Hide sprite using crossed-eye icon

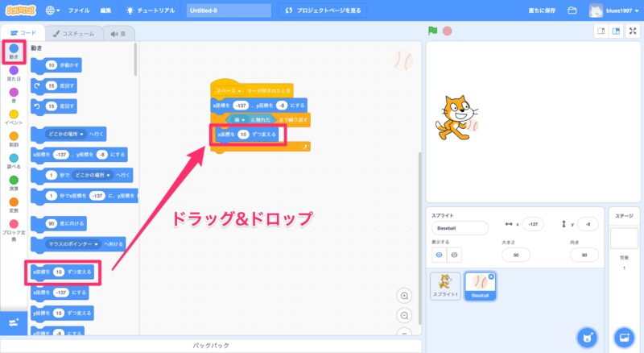click(455, 255)
